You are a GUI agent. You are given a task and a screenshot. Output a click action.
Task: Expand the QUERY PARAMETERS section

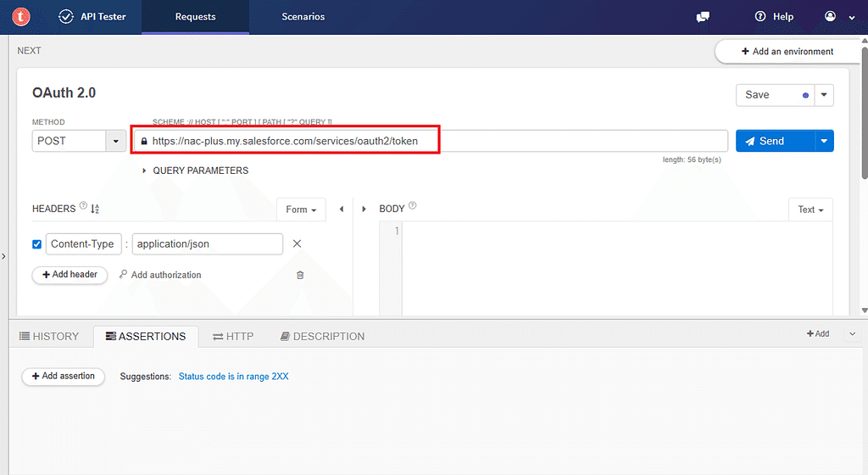(x=196, y=170)
